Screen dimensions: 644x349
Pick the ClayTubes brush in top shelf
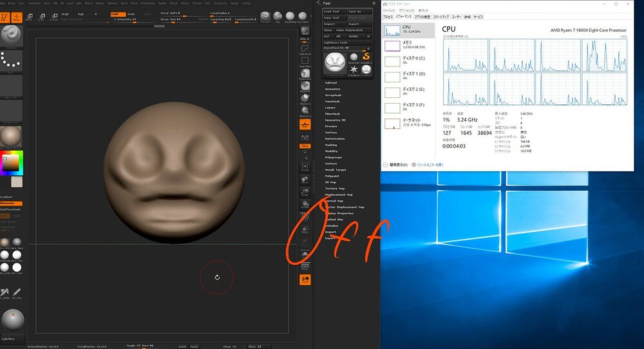302,17
